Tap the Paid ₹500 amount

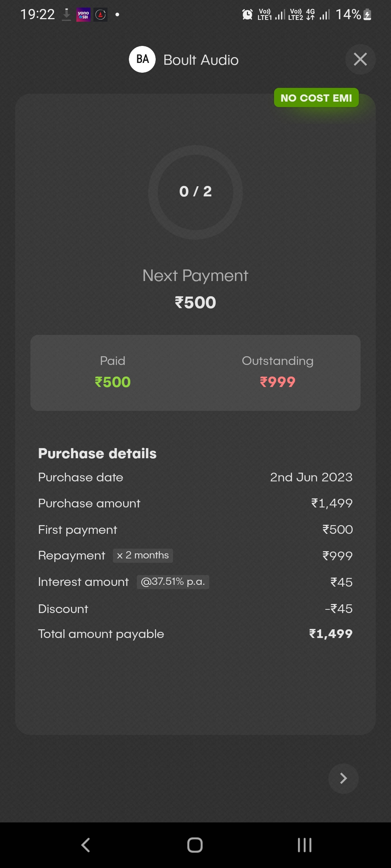click(113, 382)
